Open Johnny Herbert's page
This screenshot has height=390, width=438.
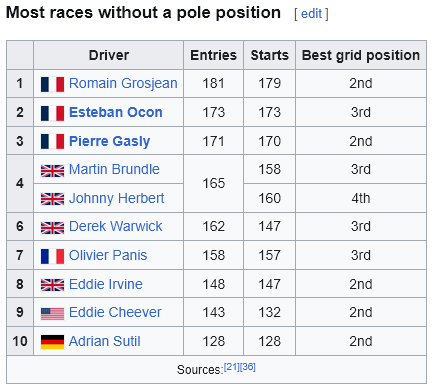tap(116, 198)
